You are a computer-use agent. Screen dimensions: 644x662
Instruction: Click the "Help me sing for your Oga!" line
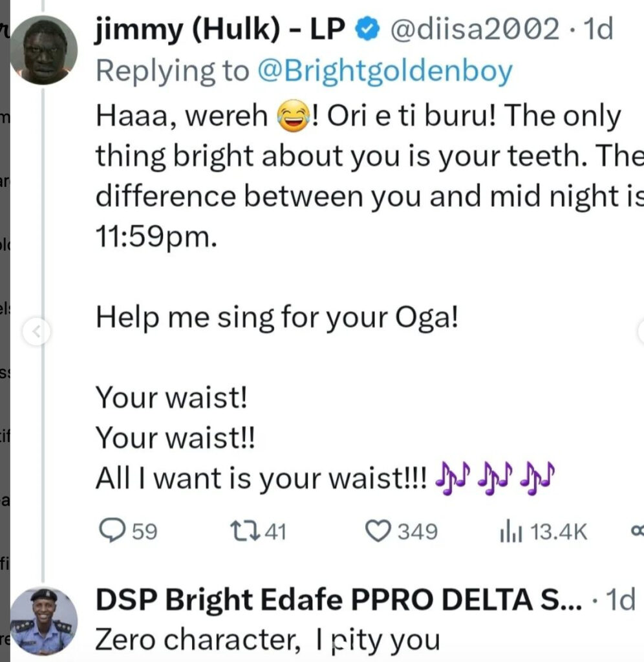point(277,318)
